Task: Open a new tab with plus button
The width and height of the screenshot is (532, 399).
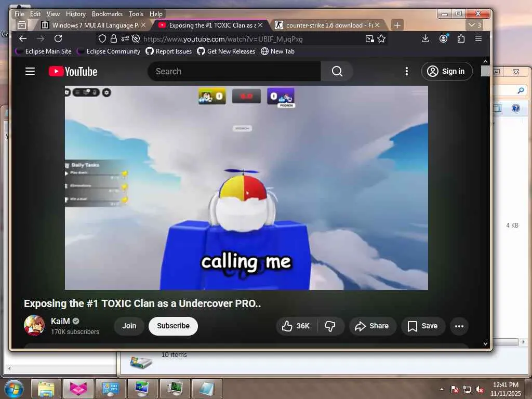Action: (397, 25)
